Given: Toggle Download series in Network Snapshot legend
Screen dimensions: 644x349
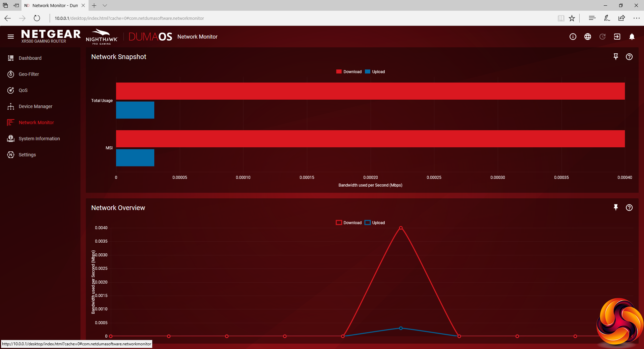Looking at the screenshot, I should pyautogui.click(x=349, y=72).
